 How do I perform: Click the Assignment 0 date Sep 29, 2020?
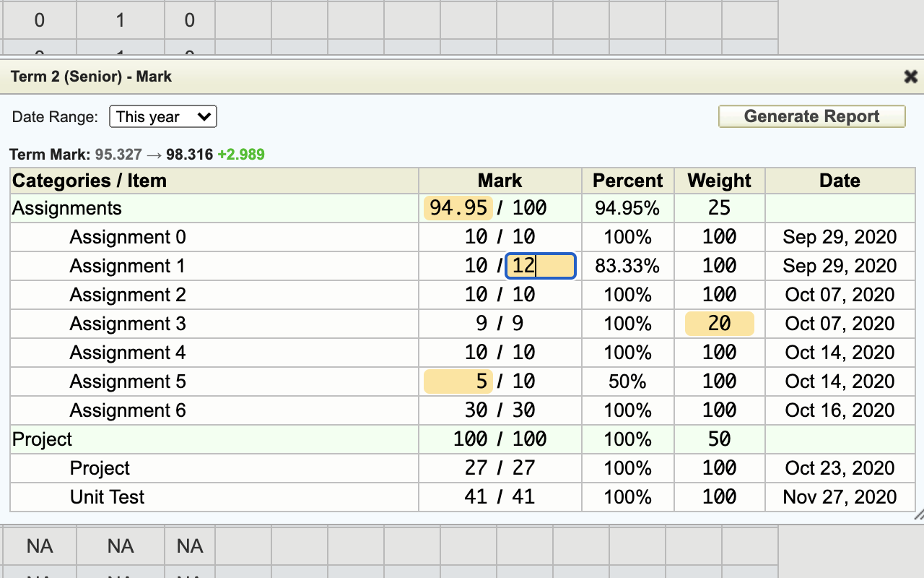[x=840, y=237]
